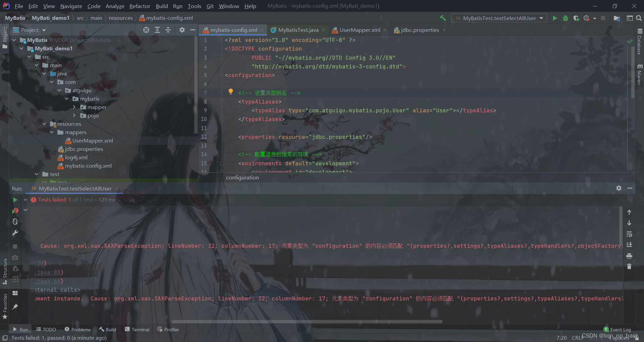Start debugging with the bug icon

(566, 18)
